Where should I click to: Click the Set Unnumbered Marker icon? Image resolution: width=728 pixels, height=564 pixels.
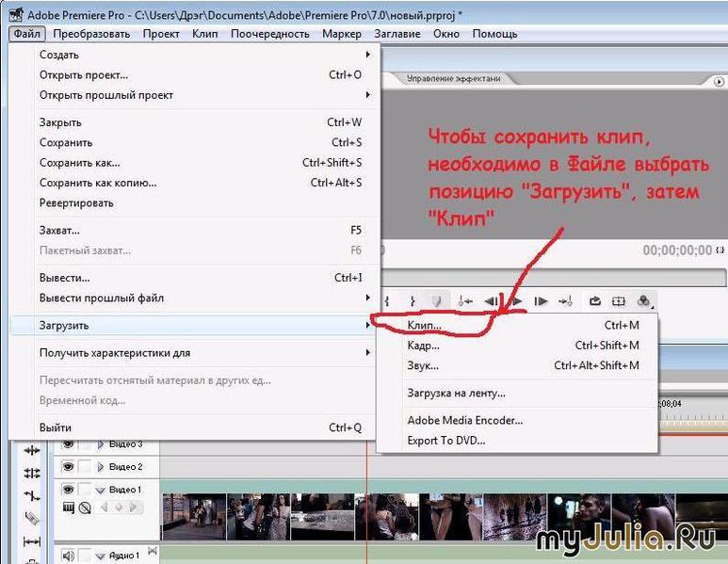click(x=436, y=301)
